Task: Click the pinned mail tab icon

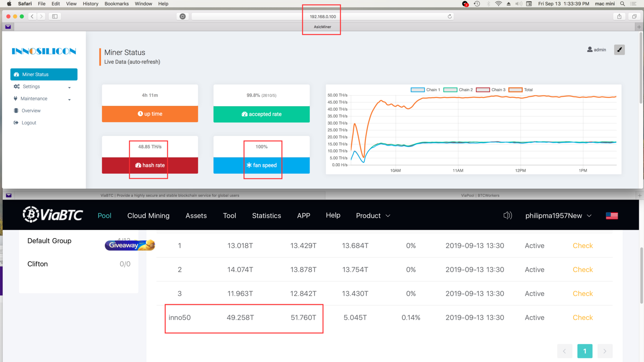Action: pos(8,27)
